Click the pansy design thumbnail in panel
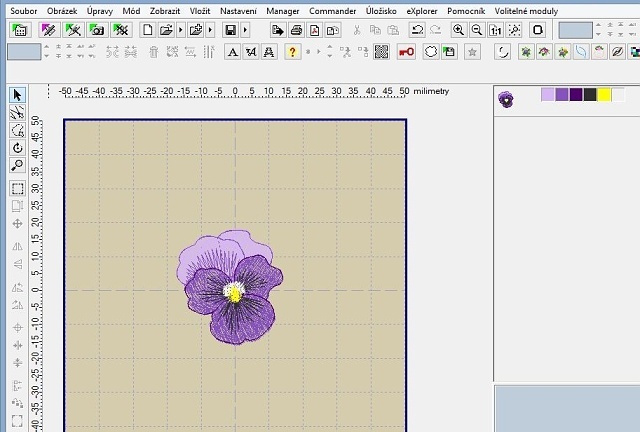Image resolution: width=640 pixels, height=432 pixels. click(x=506, y=99)
